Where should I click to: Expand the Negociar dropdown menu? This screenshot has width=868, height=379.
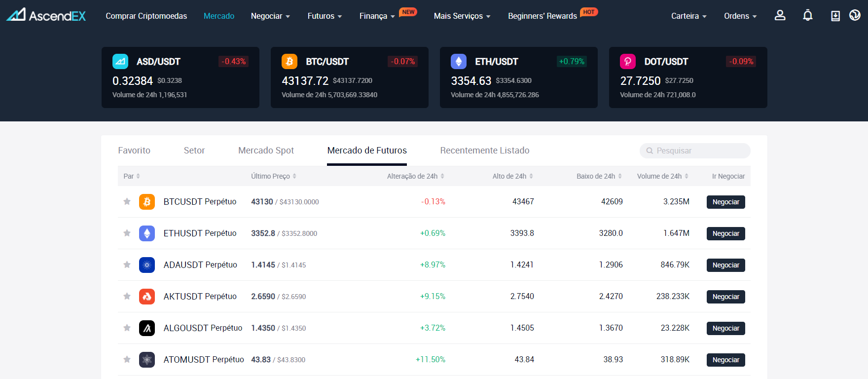[x=270, y=16]
